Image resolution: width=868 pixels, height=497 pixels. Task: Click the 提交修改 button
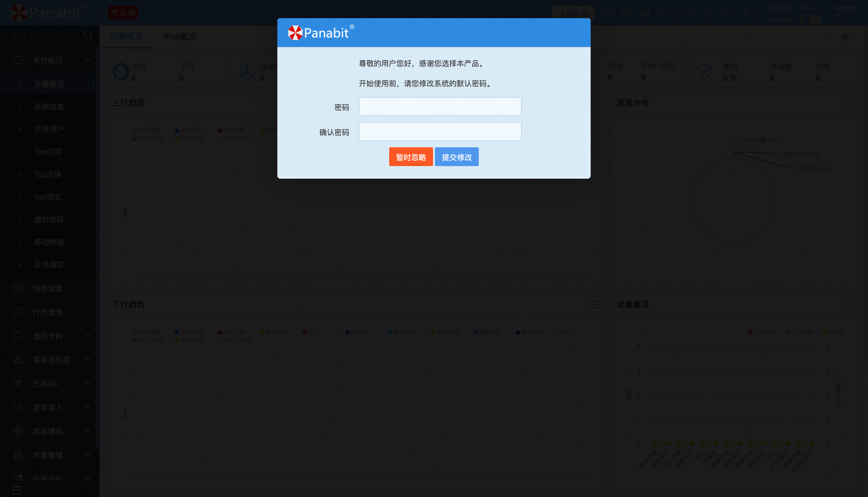457,157
